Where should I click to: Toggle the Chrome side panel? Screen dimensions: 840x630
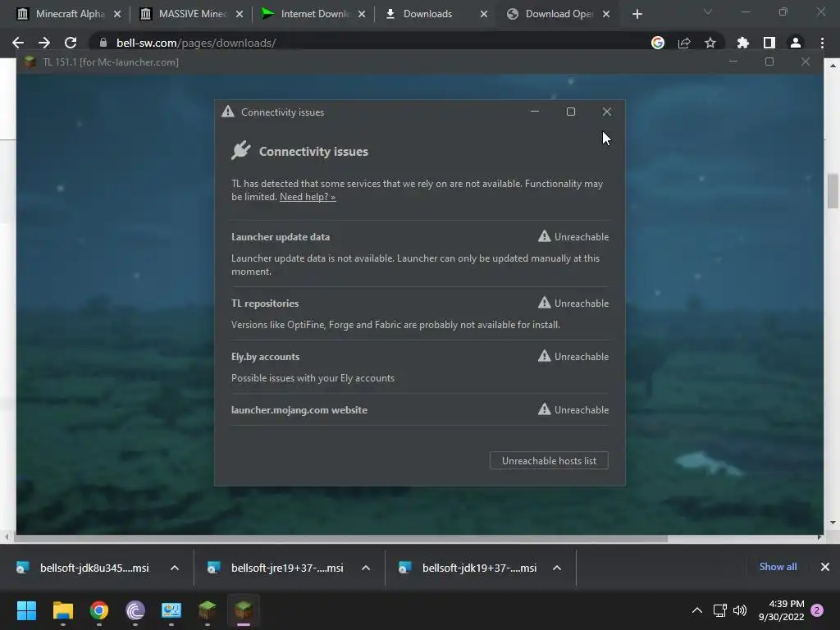click(769, 43)
